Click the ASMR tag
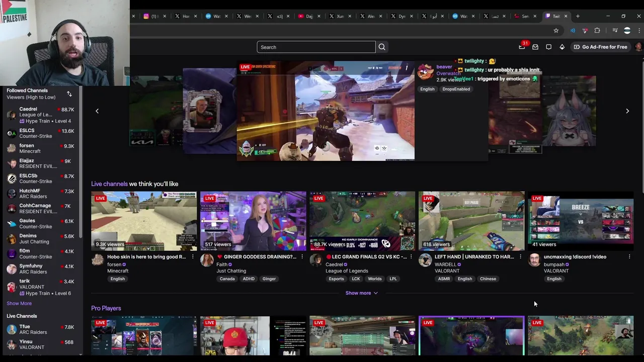644x362 pixels. point(444,279)
